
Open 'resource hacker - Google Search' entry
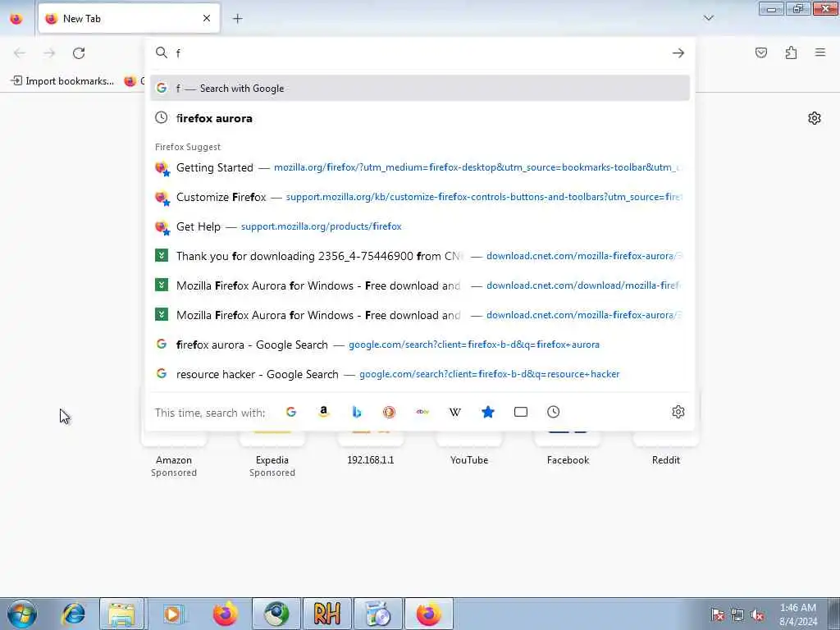pyautogui.click(x=419, y=374)
